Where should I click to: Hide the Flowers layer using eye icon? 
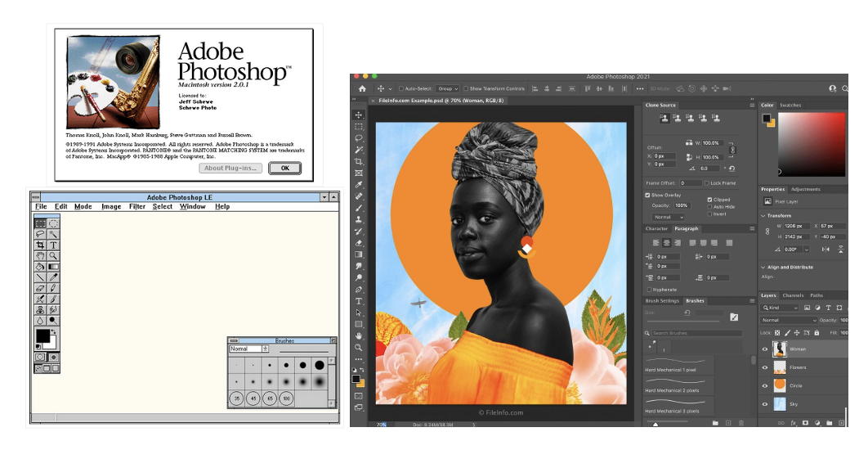(x=765, y=367)
